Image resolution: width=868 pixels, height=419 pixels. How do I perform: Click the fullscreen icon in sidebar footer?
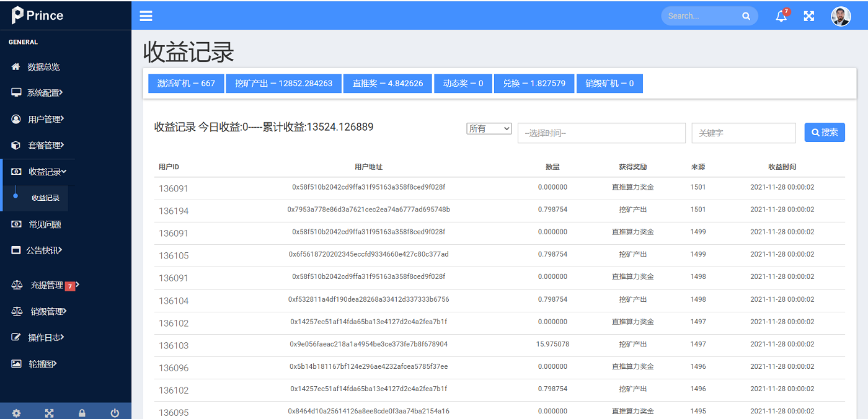(49, 413)
